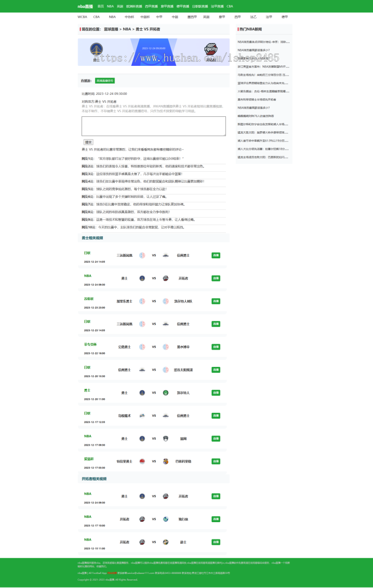
Task: Click 直播 button for 特拉里勇士 vs 巴林科里格
Action: point(216,461)
